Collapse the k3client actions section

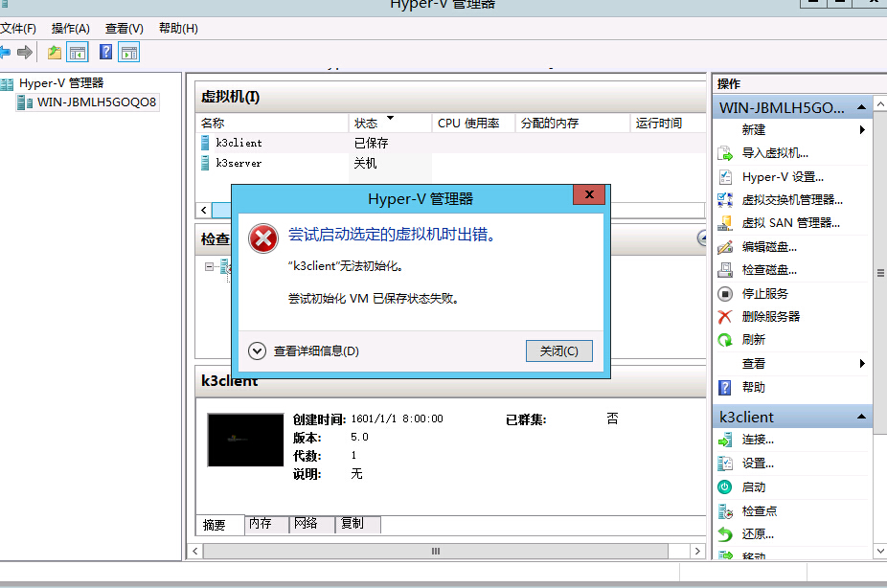click(861, 418)
